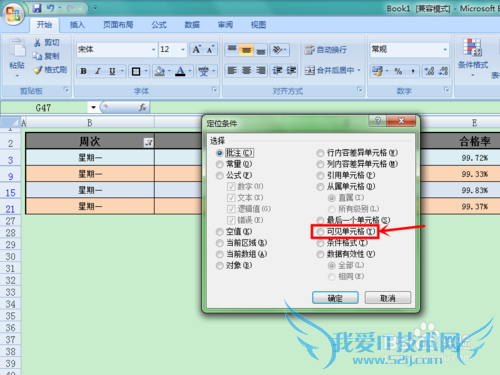Center text horizontally
500x375 pixels.
point(246,71)
